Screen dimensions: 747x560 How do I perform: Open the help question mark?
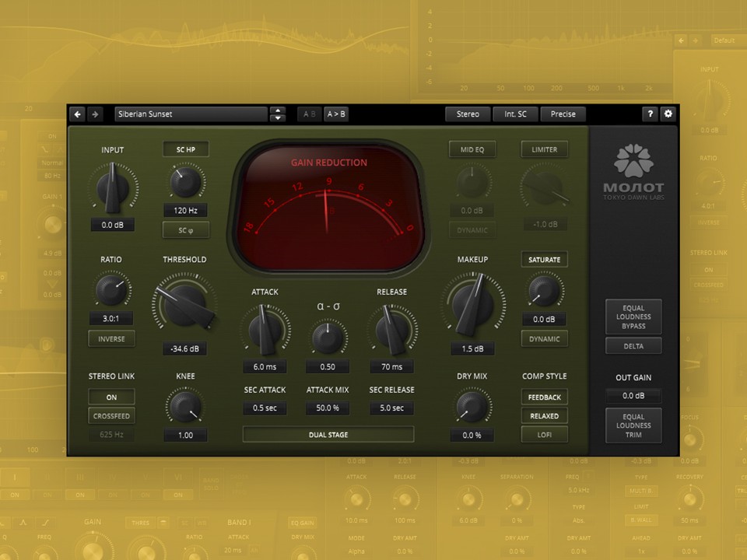click(650, 114)
